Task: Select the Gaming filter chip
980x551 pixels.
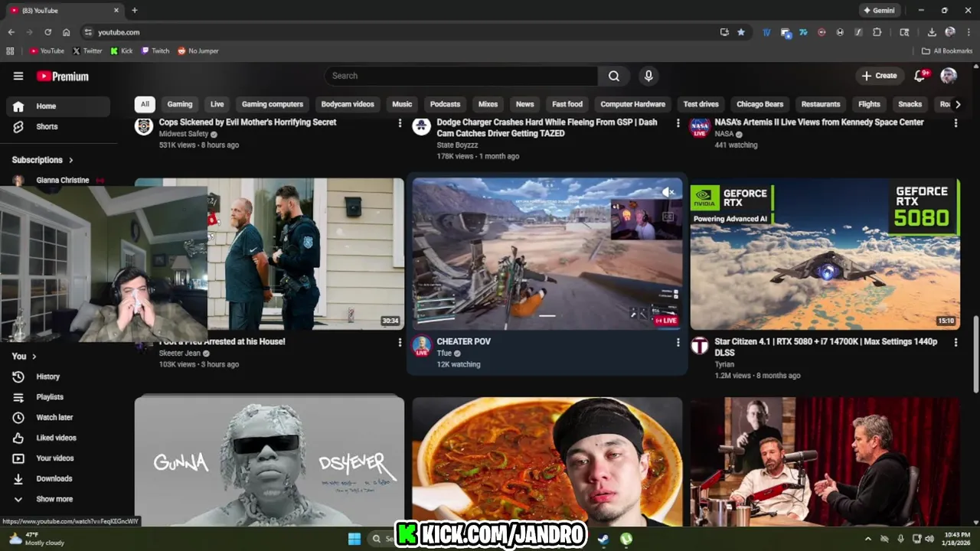Action: [x=180, y=104]
